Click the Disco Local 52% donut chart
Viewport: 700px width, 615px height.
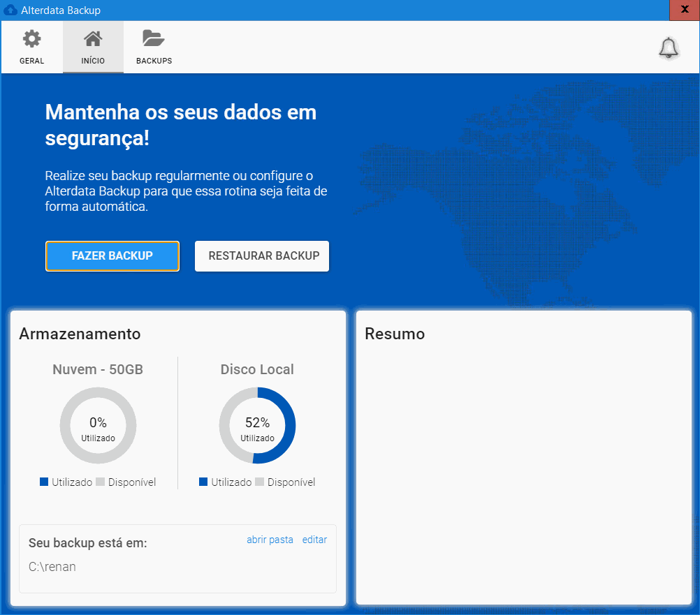coord(257,426)
